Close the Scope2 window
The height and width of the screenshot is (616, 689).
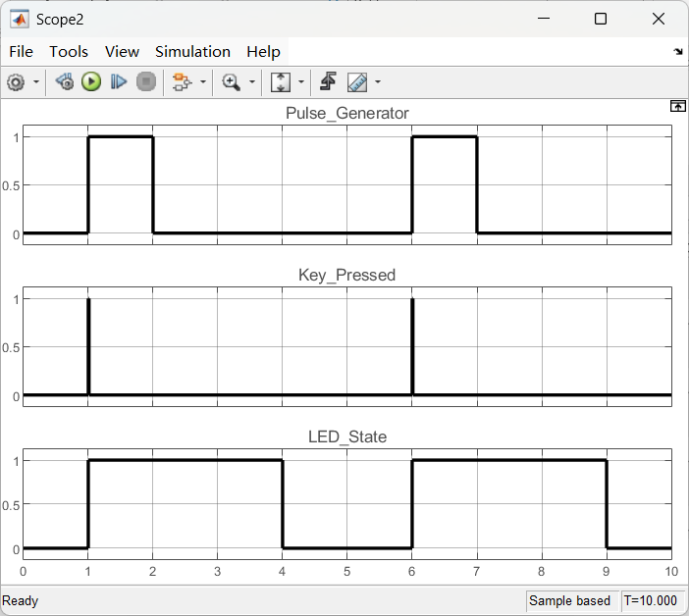click(659, 19)
